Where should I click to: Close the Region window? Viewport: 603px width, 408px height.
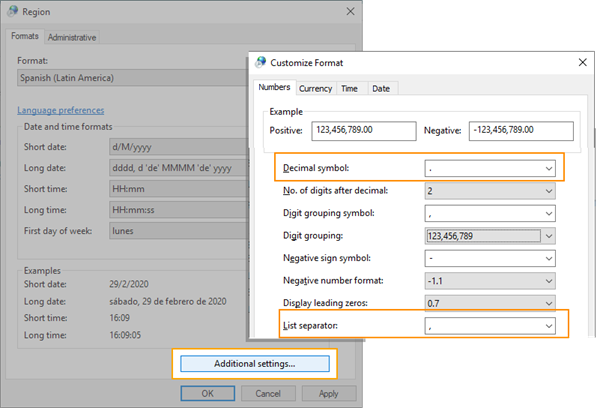[x=349, y=11]
